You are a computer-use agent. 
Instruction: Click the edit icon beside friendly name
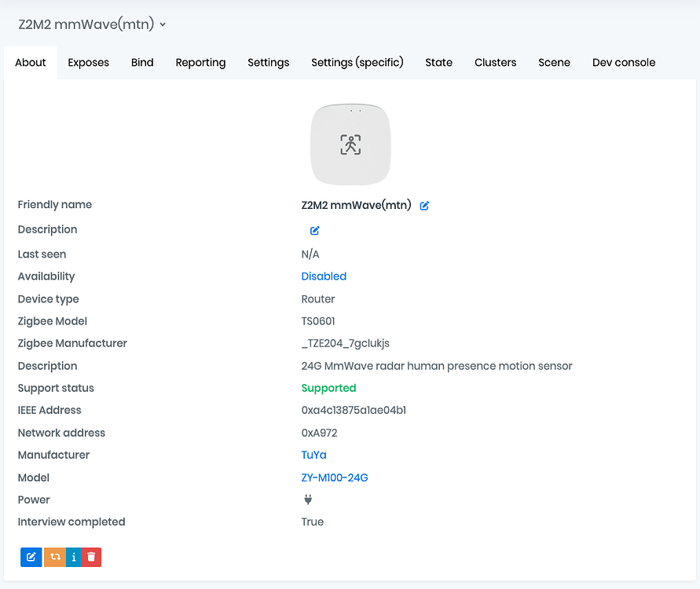click(x=425, y=206)
